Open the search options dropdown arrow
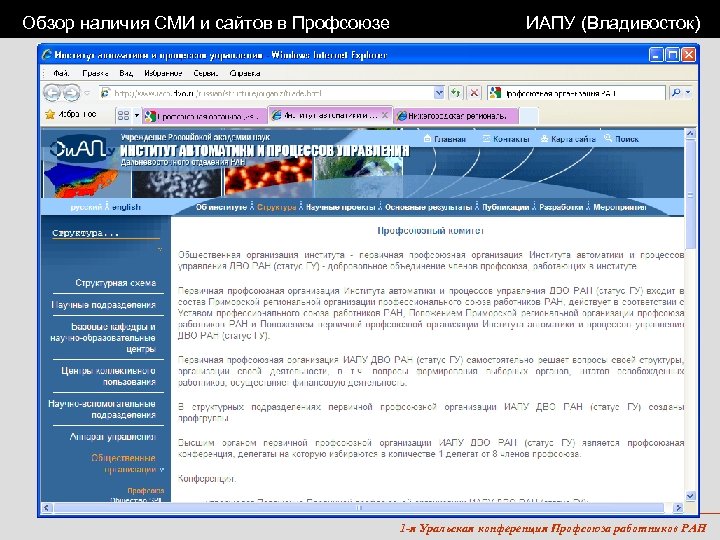 [x=688, y=93]
